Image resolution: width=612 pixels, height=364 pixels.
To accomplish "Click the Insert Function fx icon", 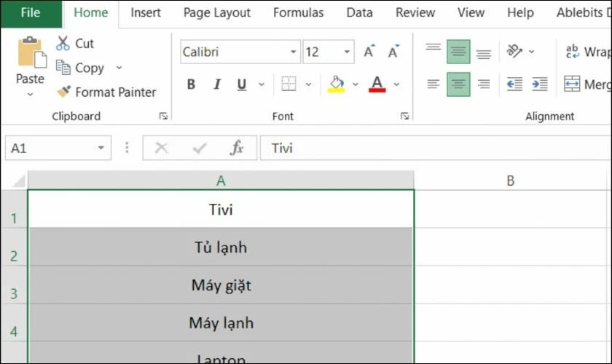I will (x=237, y=148).
